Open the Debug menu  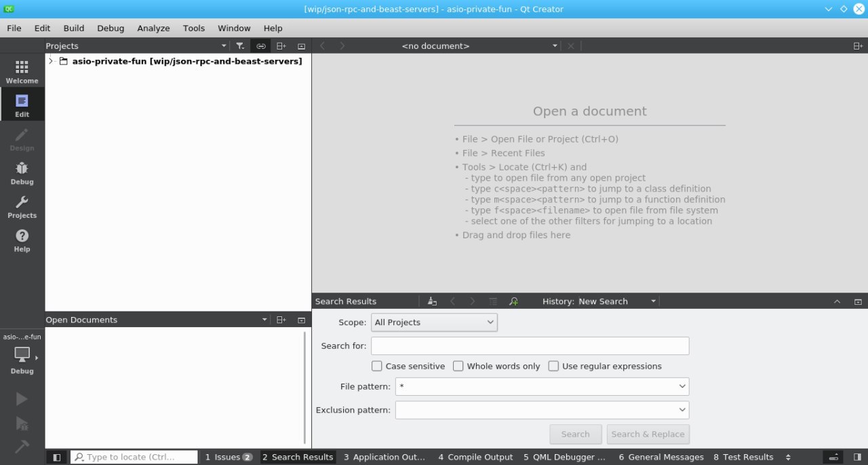point(111,28)
